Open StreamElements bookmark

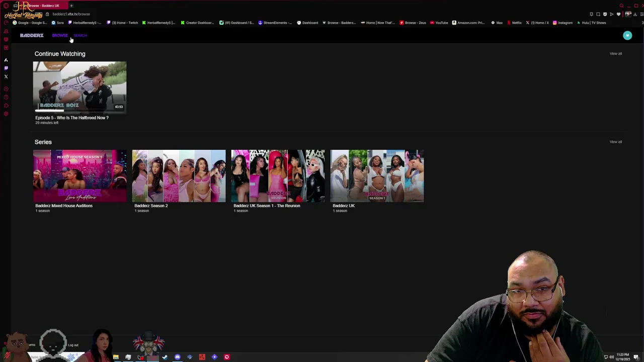coord(275,23)
